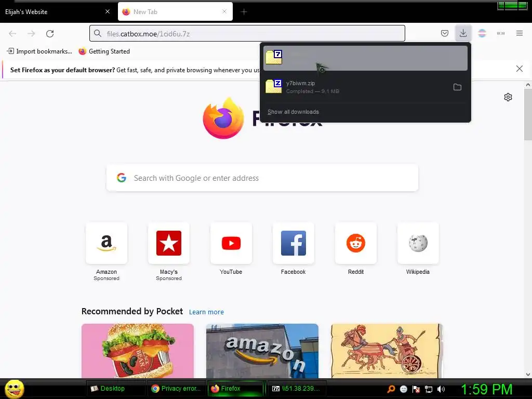Reload the page with the refresh icon
The width and height of the screenshot is (532, 399).
point(50,34)
